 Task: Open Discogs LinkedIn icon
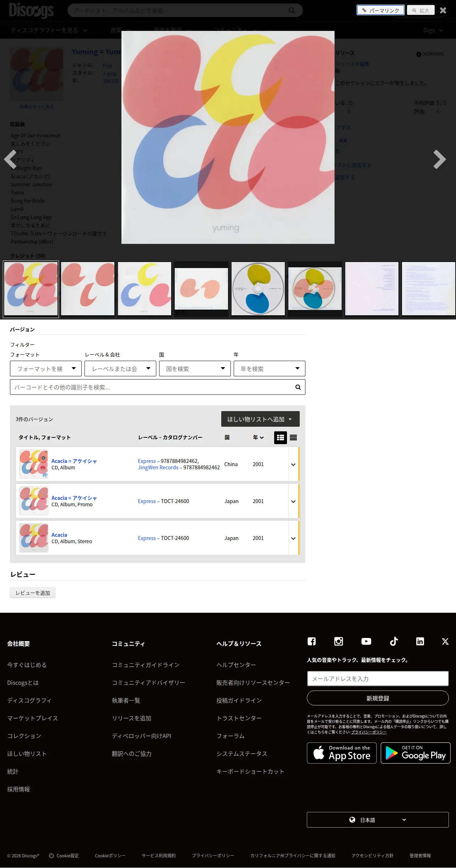coord(420,641)
